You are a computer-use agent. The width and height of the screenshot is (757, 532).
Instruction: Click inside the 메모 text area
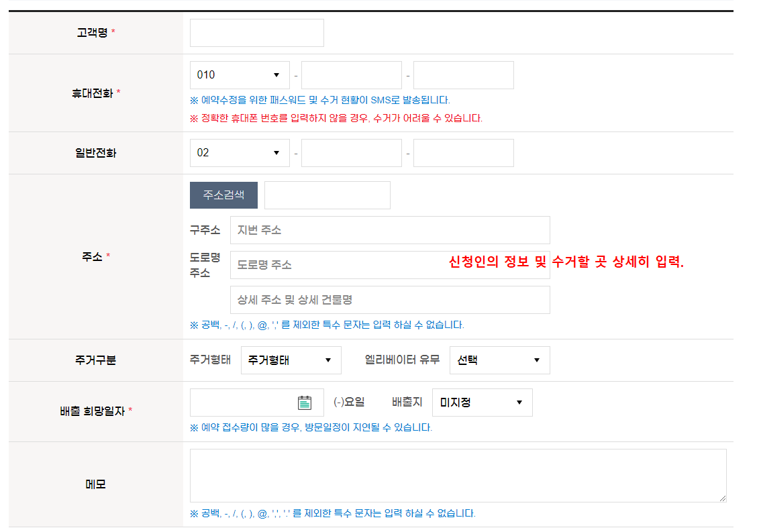pyautogui.click(x=458, y=476)
